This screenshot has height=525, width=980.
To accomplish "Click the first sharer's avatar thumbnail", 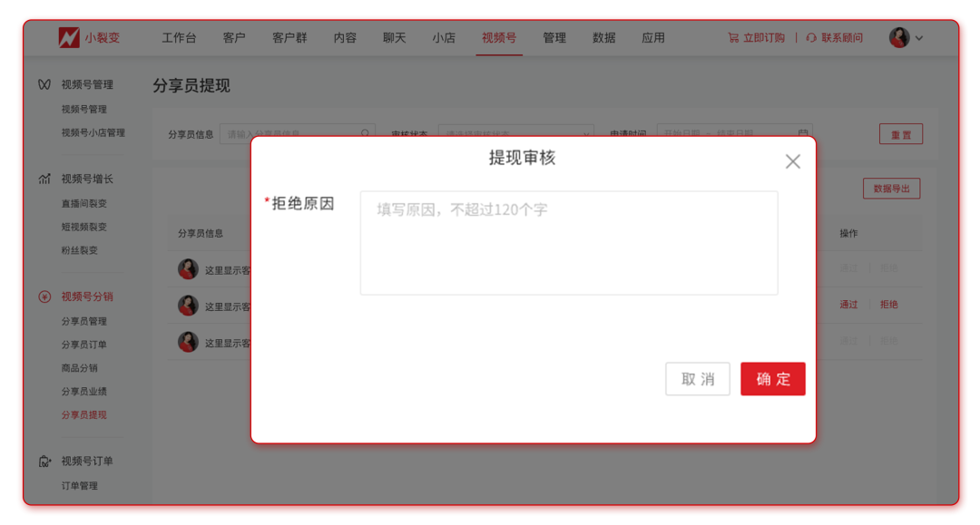I will coord(188,268).
